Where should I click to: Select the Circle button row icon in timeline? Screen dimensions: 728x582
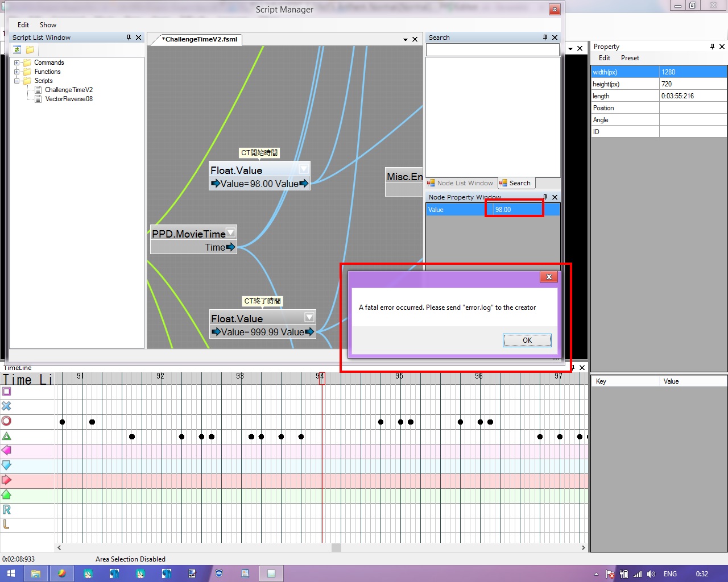click(6, 421)
